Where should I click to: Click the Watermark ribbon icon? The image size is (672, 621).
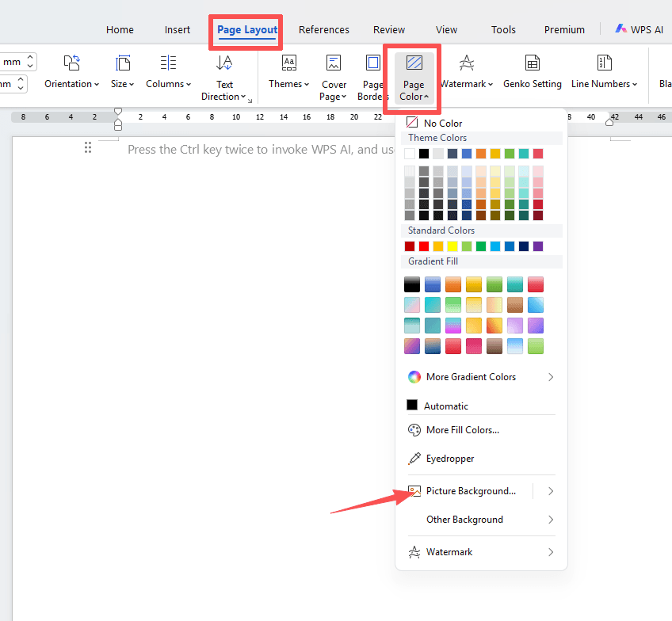click(x=467, y=64)
